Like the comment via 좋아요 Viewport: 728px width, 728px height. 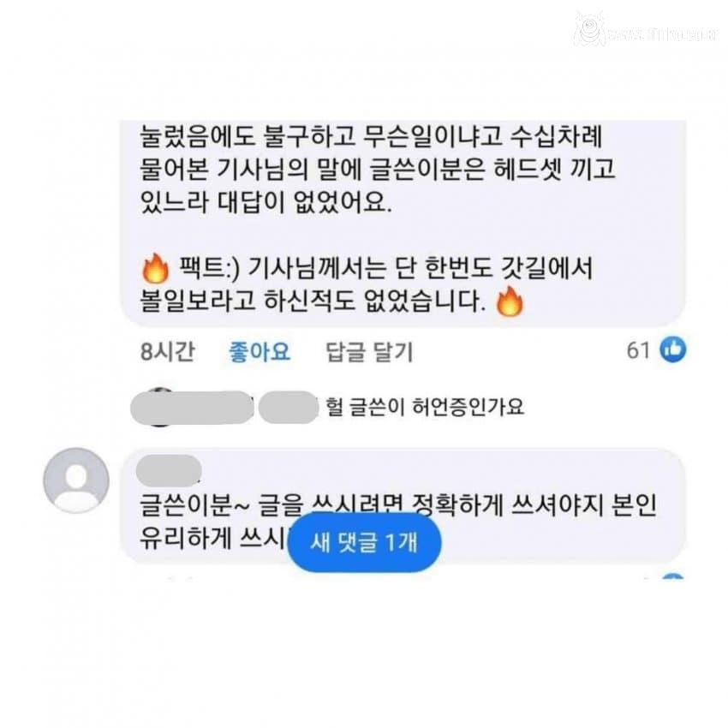(x=259, y=351)
